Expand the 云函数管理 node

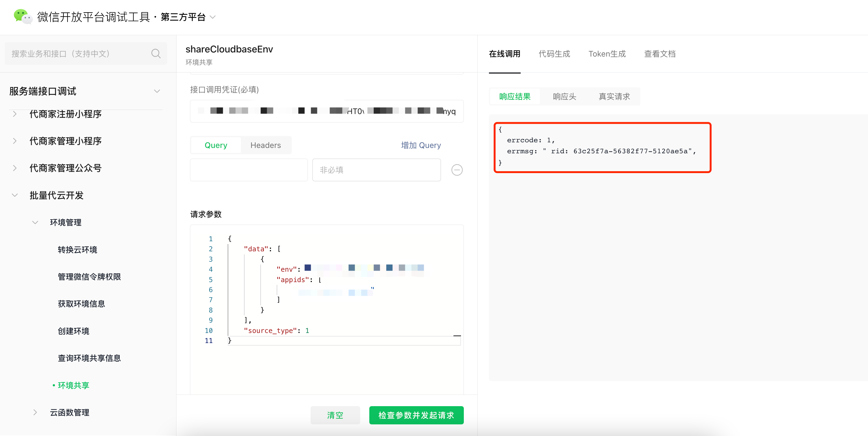coord(35,412)
